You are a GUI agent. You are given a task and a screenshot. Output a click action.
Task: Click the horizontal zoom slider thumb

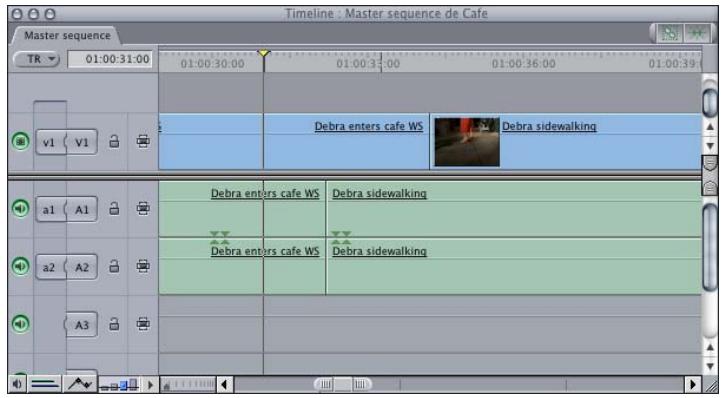(x=343, y=384)
